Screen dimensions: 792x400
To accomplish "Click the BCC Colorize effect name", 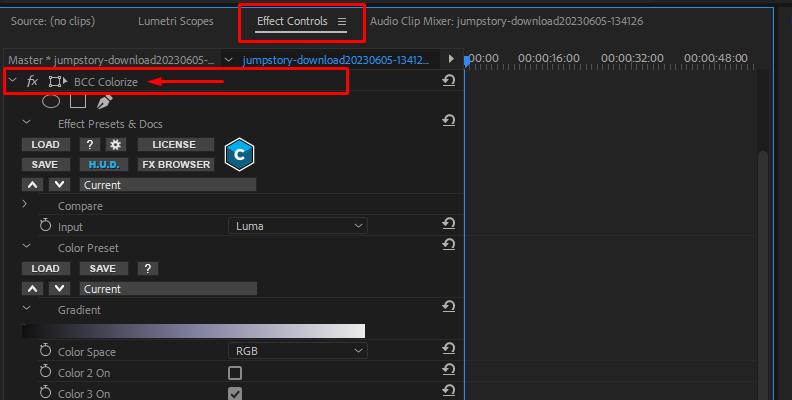I will 106,82.
